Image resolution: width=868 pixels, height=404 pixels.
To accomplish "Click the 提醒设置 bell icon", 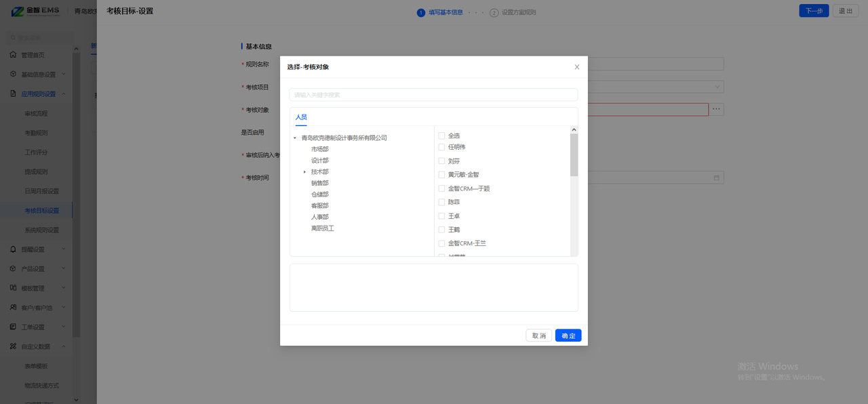I will (x=13, y=249).
